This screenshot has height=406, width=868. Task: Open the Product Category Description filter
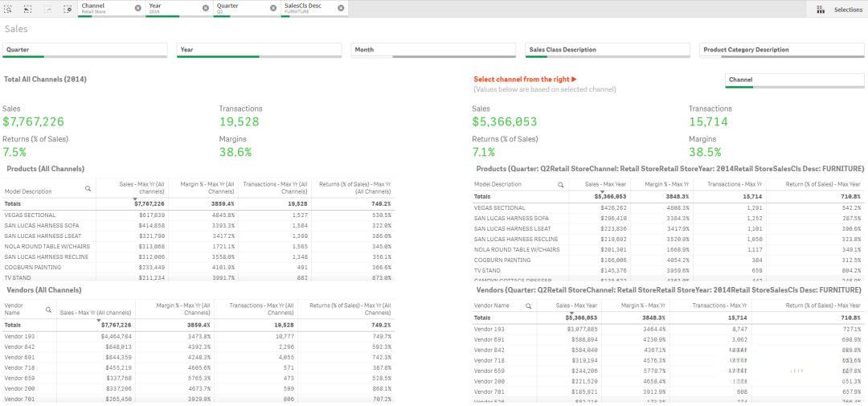pos(781,50)
